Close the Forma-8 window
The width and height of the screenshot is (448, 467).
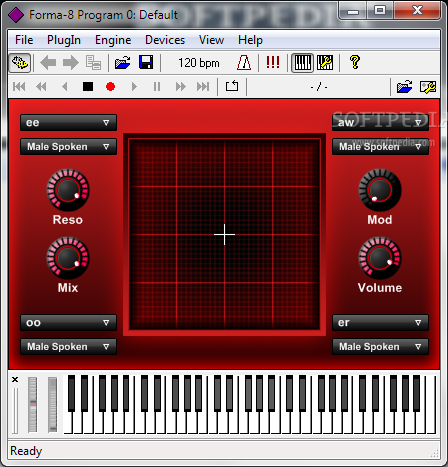click(417, 11)
